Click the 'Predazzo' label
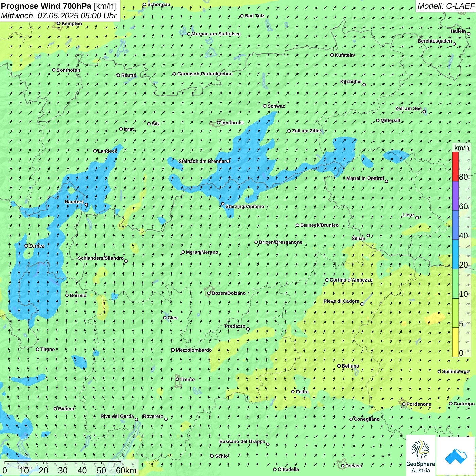Image resolution: width=476 pixels, height=476 pixels. tap(235, 326)
